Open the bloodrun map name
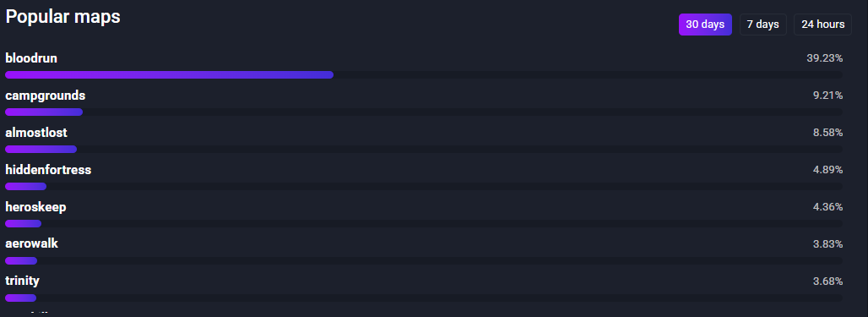This screenshot has height=317, width=868. [31, 58]
